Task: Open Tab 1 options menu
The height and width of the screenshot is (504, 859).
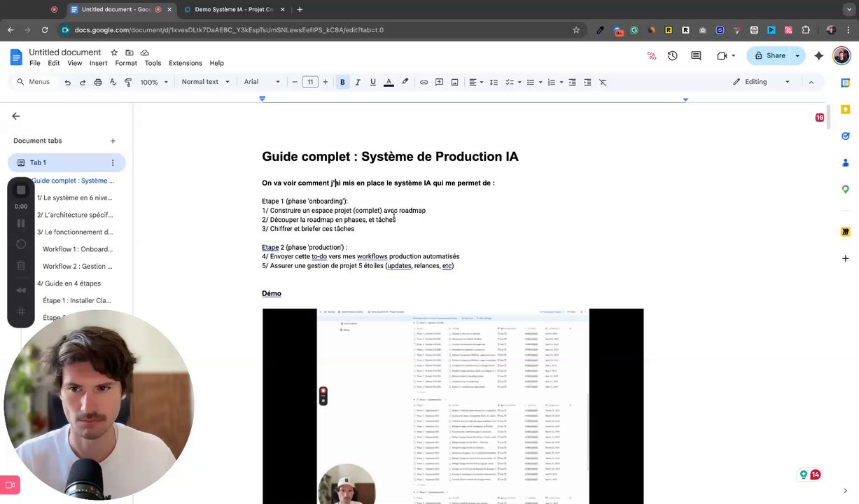Action: click(x=113, y=162)
